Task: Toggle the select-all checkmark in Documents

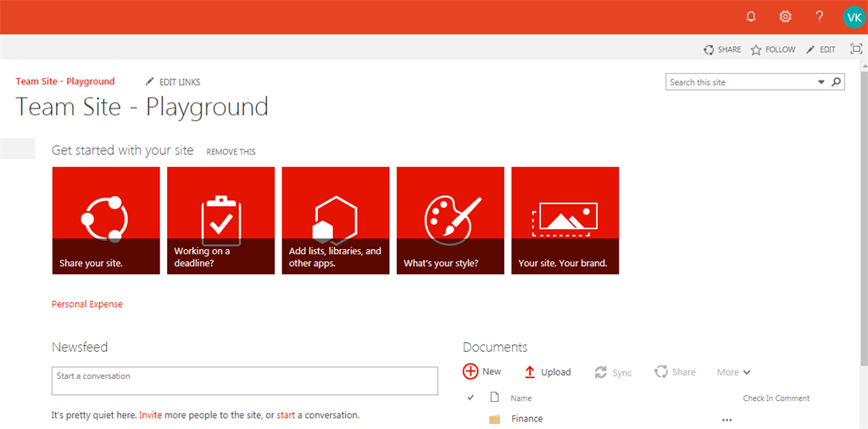Action: [470, 398]
